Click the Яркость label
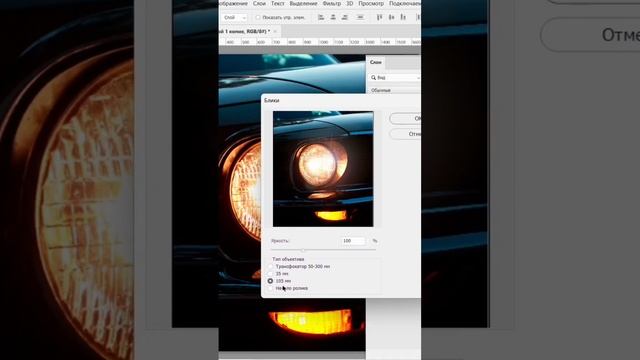The width and height of the screenshot is (640, 360). tap(280, 241)
